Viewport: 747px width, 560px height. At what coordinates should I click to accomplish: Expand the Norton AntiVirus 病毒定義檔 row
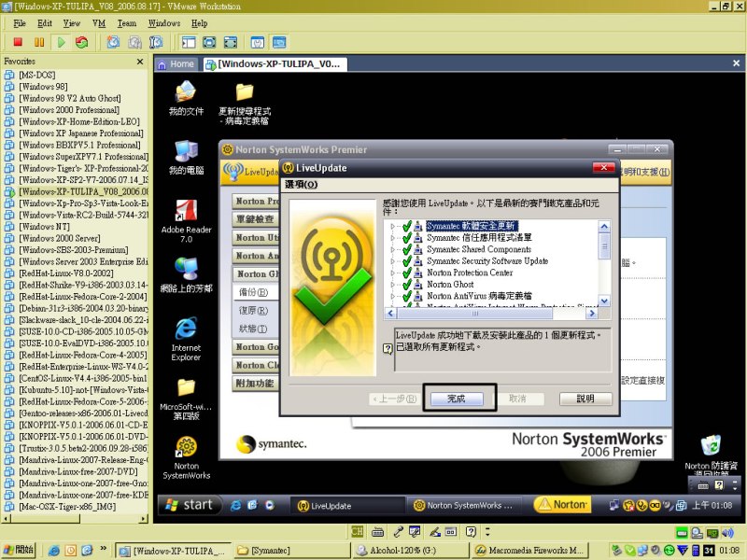392,296
